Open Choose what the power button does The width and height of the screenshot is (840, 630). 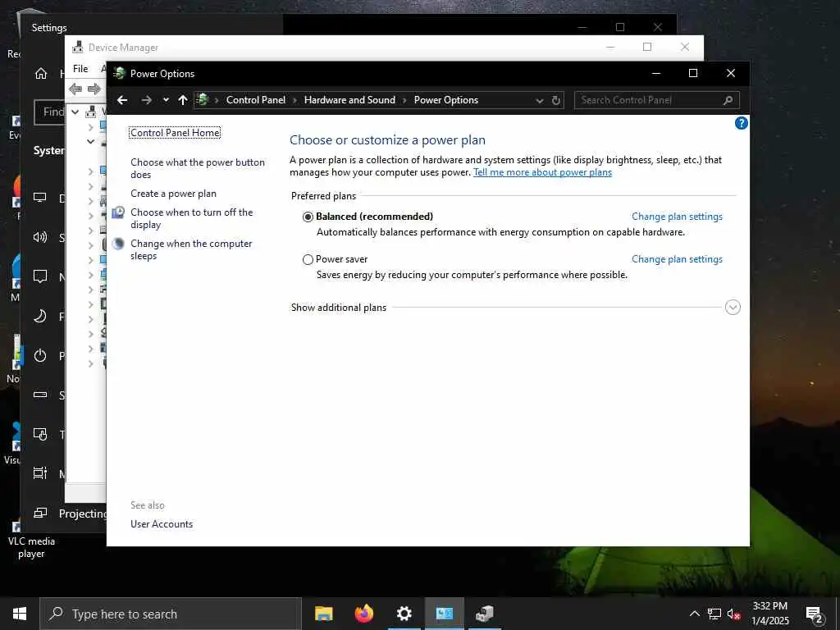click(197, 168)
